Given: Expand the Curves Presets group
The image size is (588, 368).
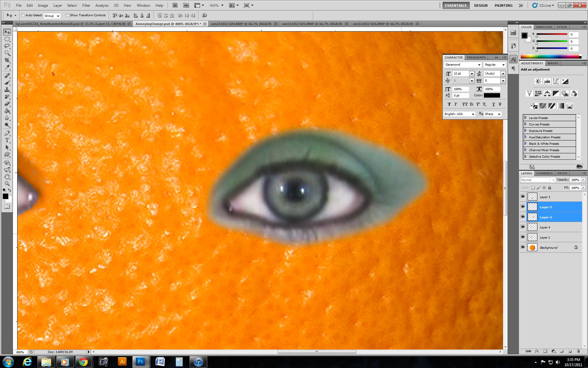Looking at the screenshot, I should [525, 124].
